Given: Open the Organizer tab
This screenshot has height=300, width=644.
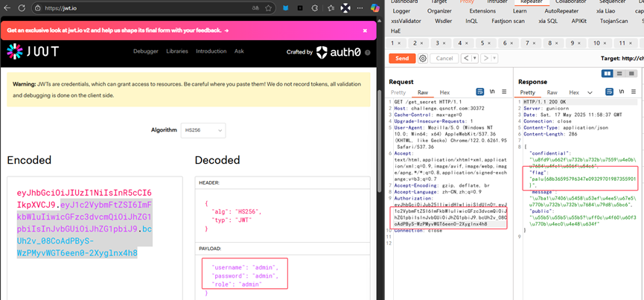Looking at the screenshot, I should (439, 11).
